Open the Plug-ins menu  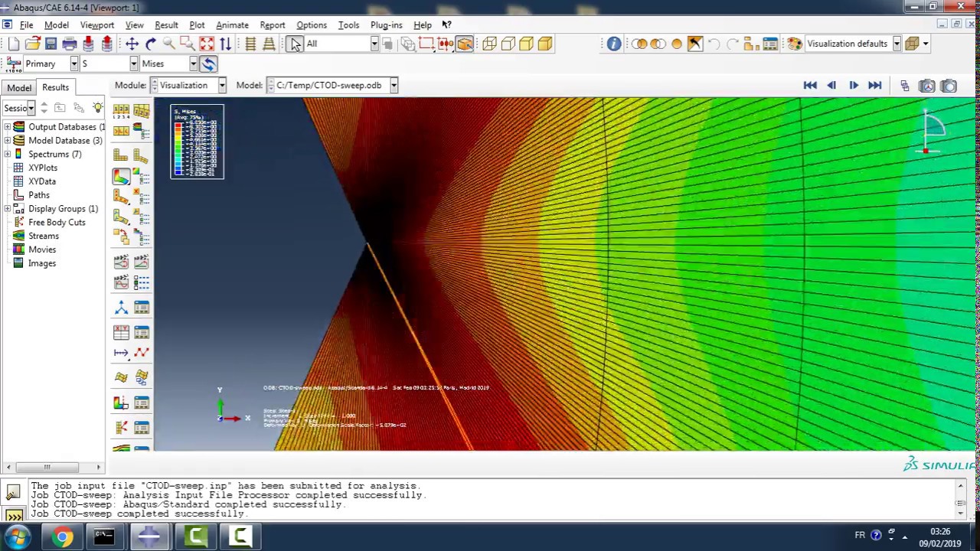(x=386, y=24)
